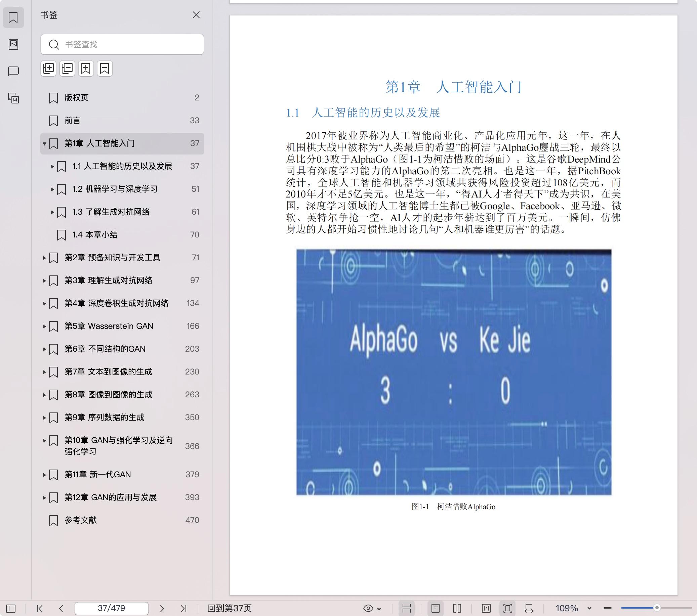This screenshot has height=616, width=697.
Task: Go to the next page
Action: pos(162,608)
